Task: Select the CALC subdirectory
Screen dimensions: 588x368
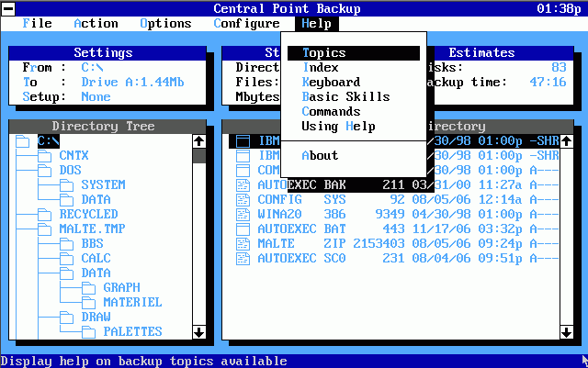Action: pos(96,258)
